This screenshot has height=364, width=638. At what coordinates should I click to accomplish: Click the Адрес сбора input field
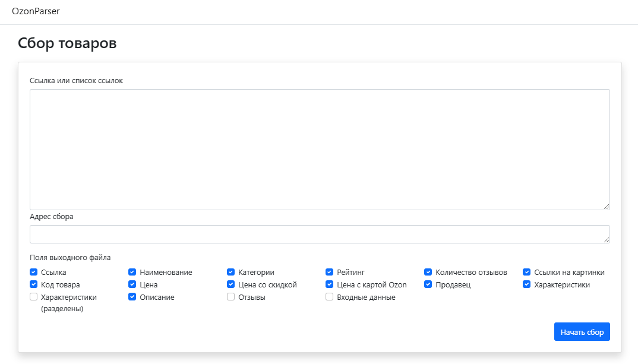tap(320, 234)
